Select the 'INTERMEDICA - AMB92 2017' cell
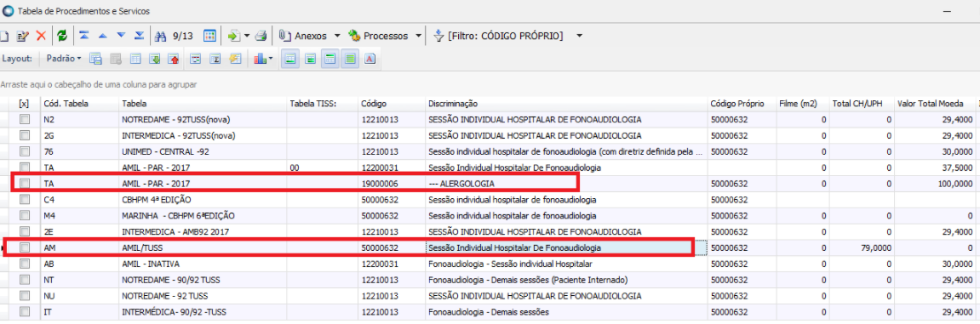Viewport: 980px width, 324px height. [203, 232]
